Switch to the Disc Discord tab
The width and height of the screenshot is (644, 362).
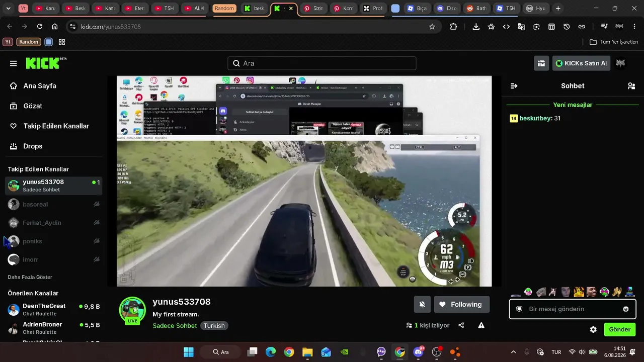coord(446,9)
